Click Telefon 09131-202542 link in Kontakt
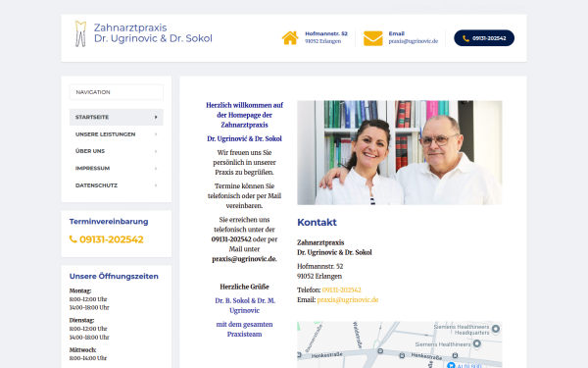The height and width of the screenshot is (368, 588). point(342,289)
